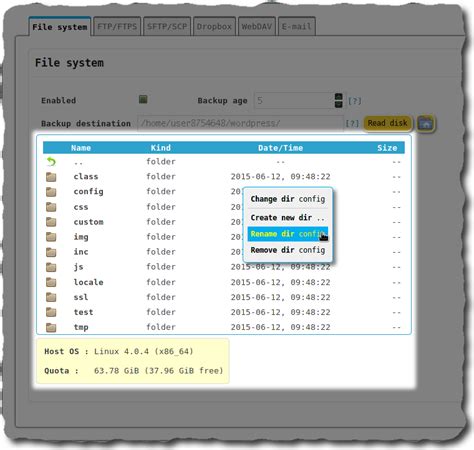
Task: Click the folder icon next to js
Action: pos(51,267)
